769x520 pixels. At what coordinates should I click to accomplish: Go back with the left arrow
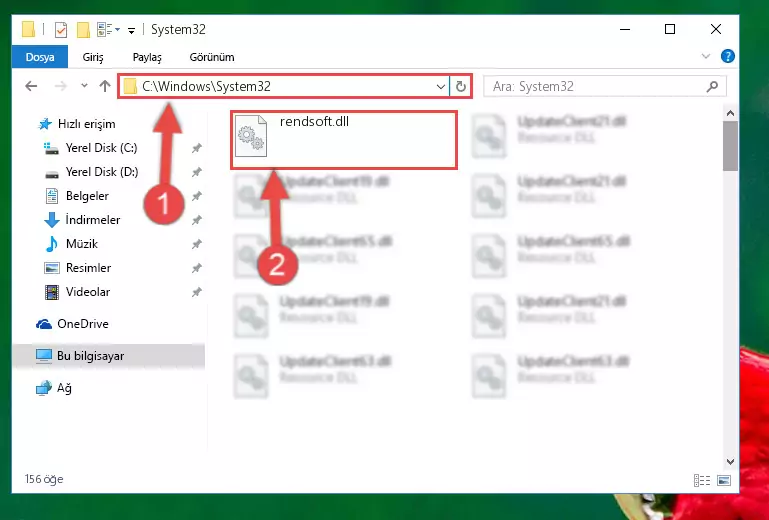coord(31,86)
